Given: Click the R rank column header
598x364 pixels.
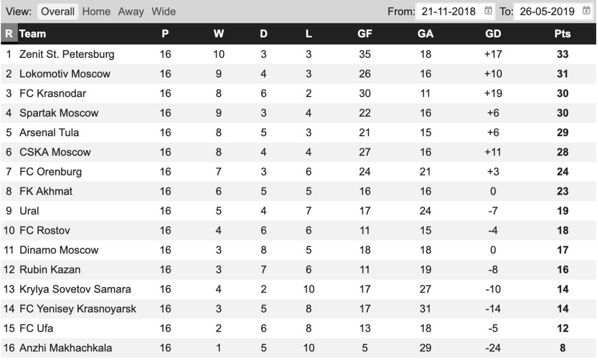Looking at the screenshot, I should 9,34.
